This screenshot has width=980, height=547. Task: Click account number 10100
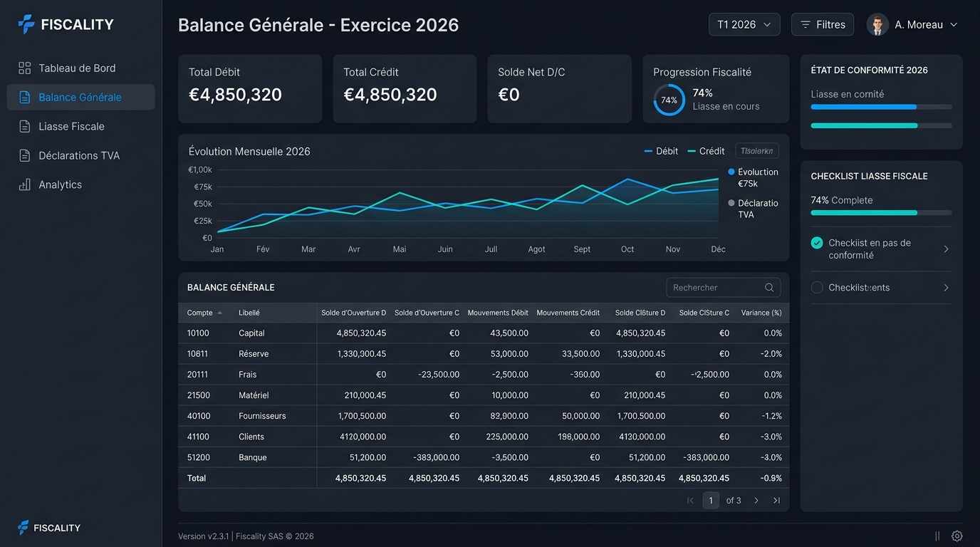click(198, 333)
